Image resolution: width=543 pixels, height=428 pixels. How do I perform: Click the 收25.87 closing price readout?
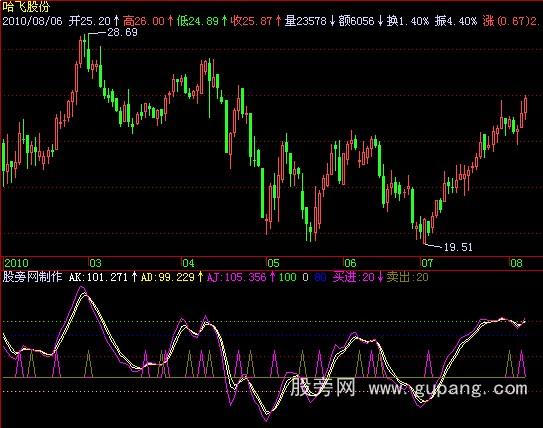(x=251, y=21)
